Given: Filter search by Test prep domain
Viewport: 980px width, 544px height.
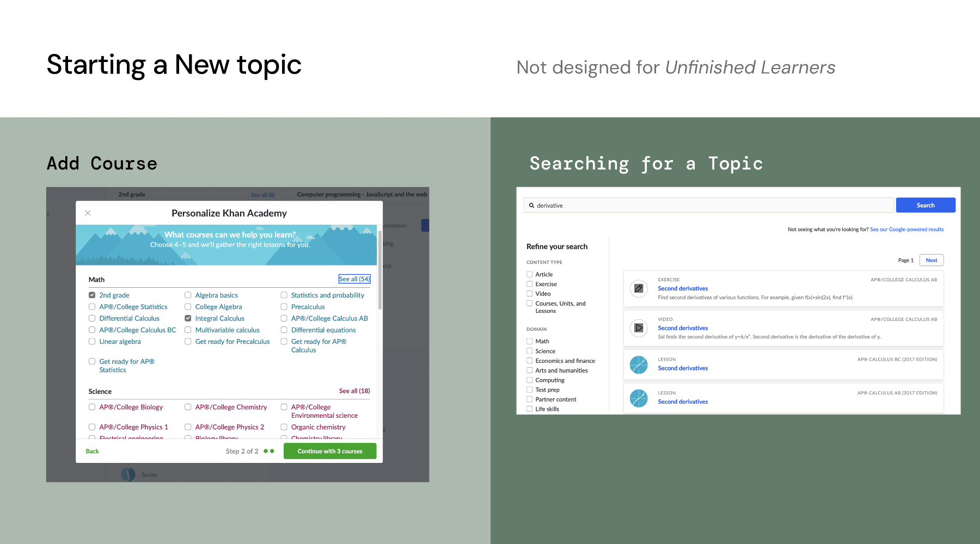Looking at the screenshot, I should 529,390.
